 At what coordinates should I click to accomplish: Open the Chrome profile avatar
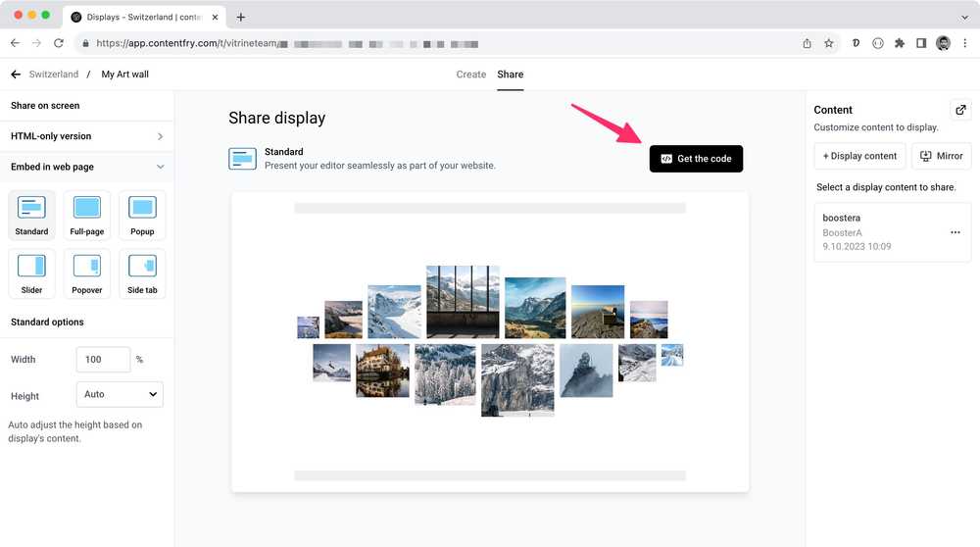click(x=943, y=43)
